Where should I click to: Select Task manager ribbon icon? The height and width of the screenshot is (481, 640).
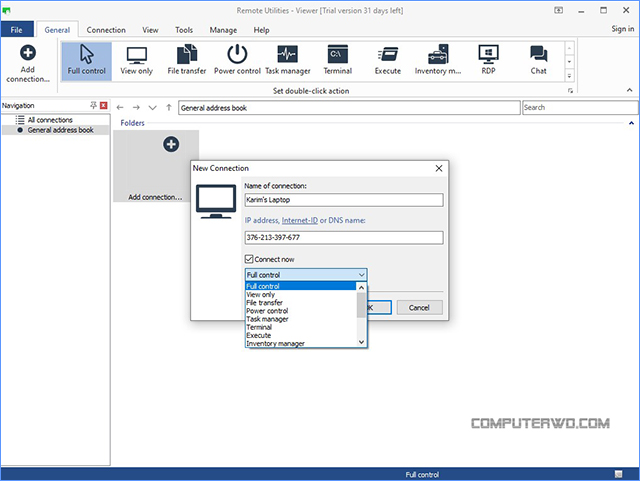pos(288,61)
